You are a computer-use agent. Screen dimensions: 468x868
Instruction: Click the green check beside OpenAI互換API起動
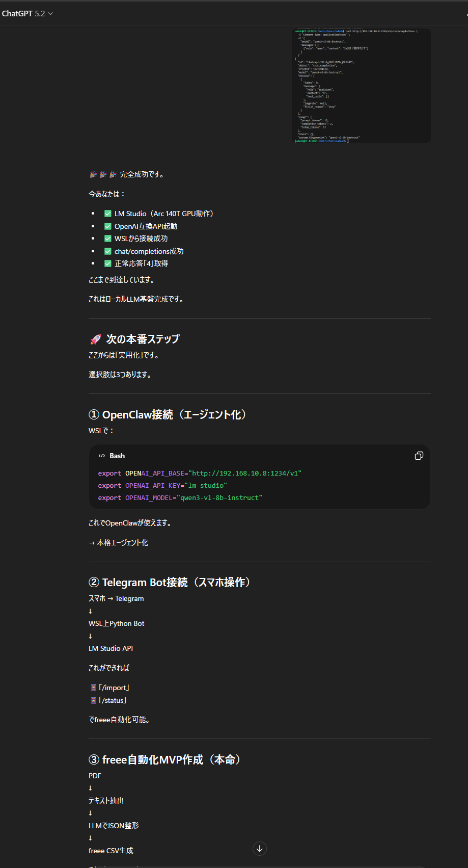click(x=108, y=226)
